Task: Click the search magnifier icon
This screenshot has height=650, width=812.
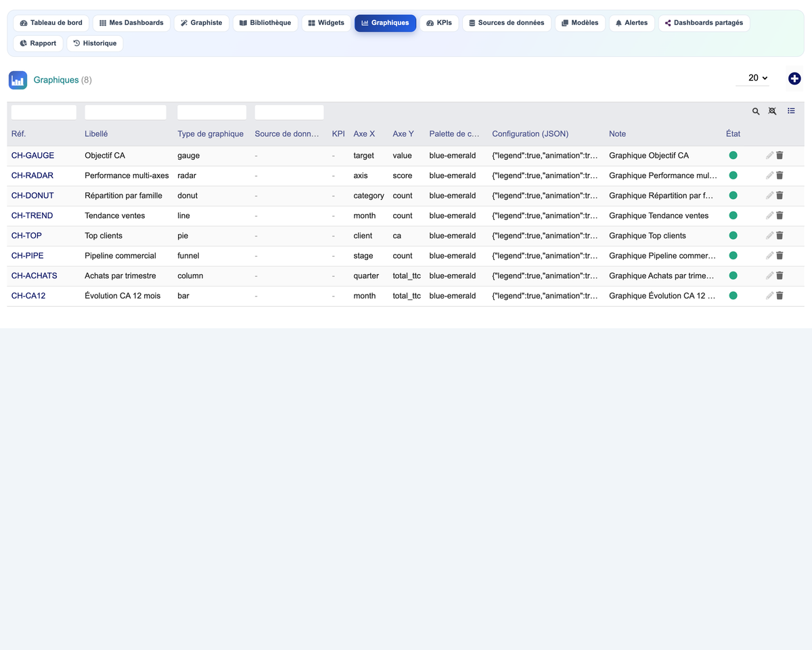Action: coord(756,111)
